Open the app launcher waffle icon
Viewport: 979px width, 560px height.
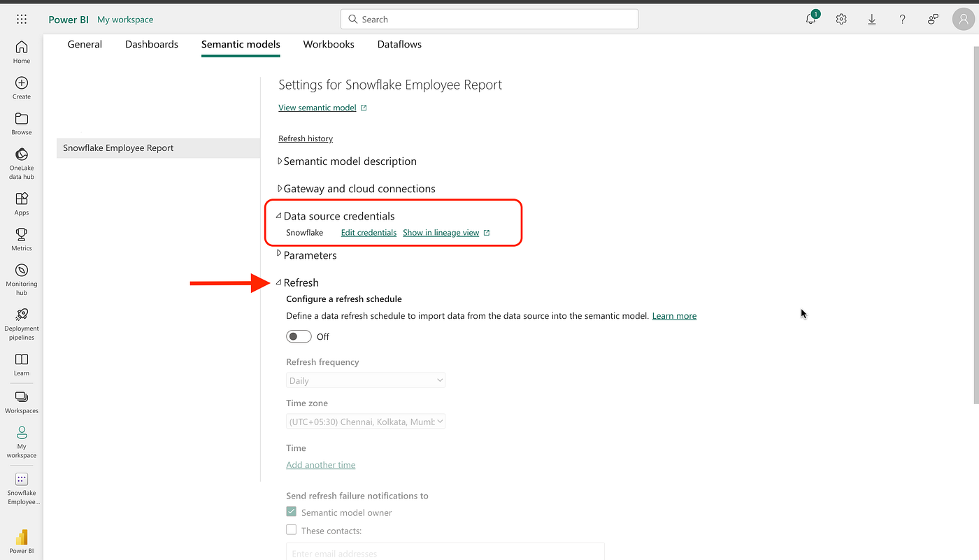pos(22,20)
